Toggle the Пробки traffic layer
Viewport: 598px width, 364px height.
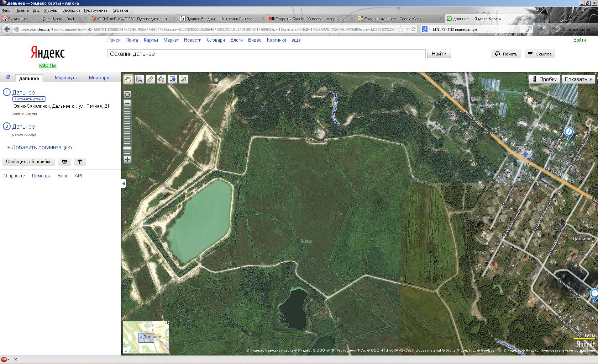click(545, 79)
